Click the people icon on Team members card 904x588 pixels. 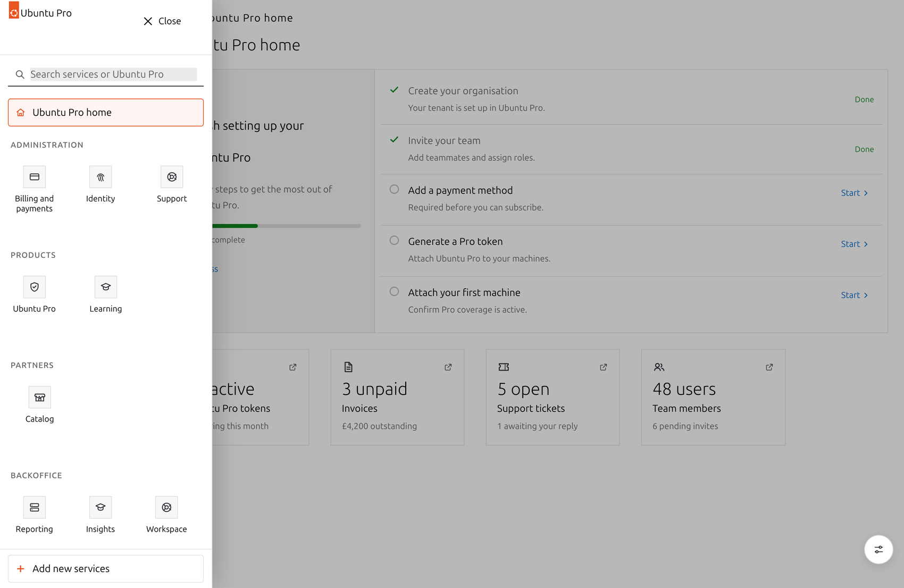(x=659, y=367)
